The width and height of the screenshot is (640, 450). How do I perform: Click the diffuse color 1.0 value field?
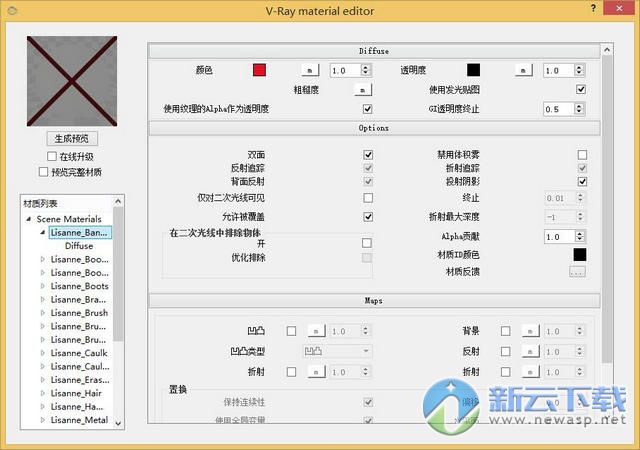[x=345, y=71]
